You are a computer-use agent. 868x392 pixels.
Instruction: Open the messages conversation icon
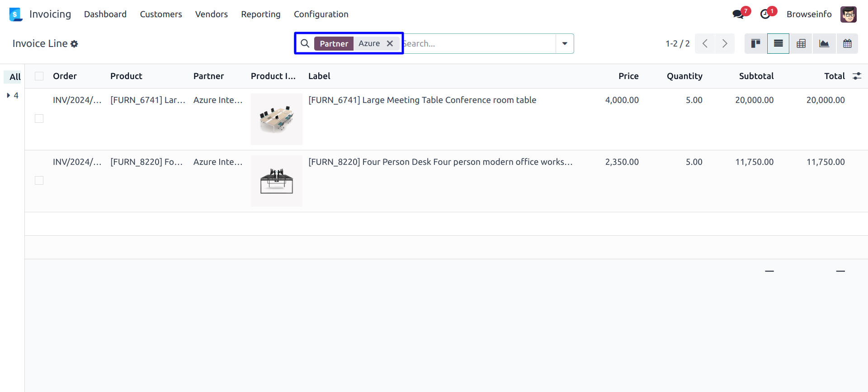738,14
